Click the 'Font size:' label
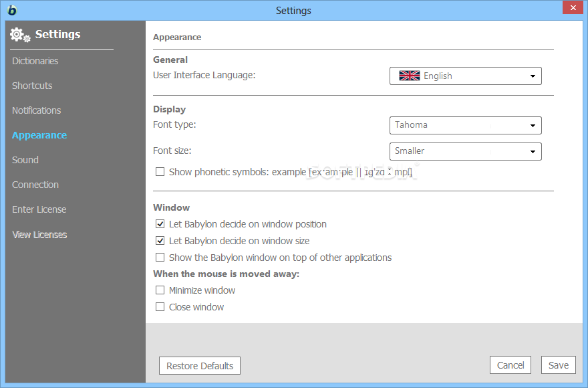Screen dimensions: 588x388 tap(172, 151)
